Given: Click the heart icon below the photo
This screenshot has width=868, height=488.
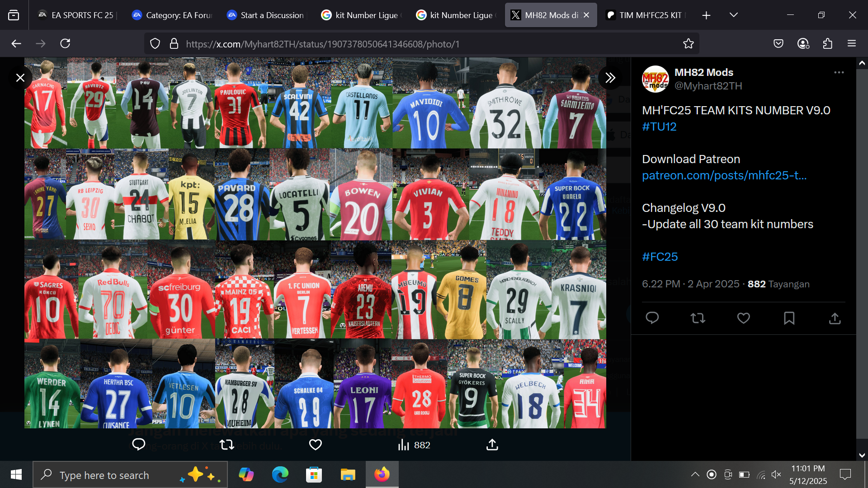Looking at the screenshot, I should click(315, 445).
